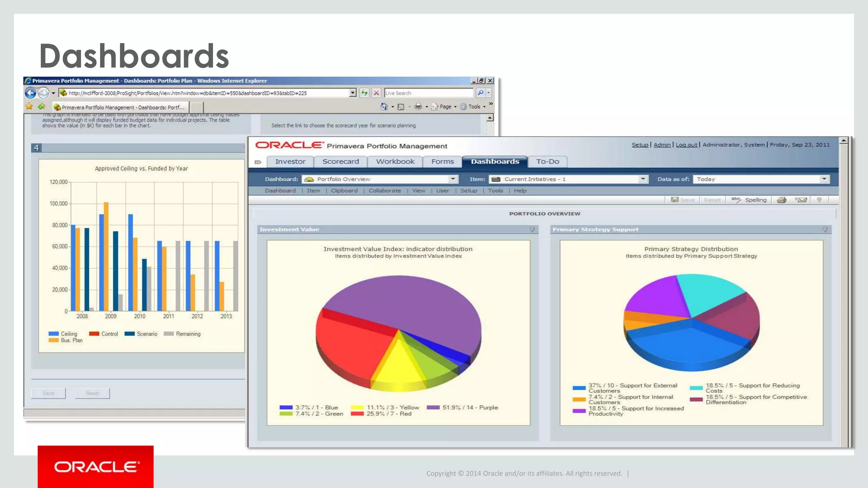Click the Log out link
The width and height of the screenshot is (868, 488).
tap(686, 145)
